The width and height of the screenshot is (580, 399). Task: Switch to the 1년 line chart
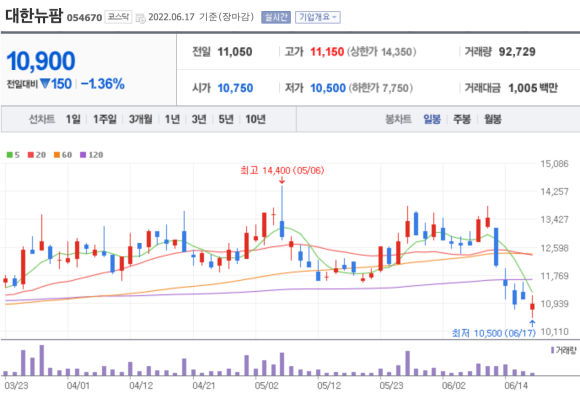pyautogui.click(x=172, y=119)
